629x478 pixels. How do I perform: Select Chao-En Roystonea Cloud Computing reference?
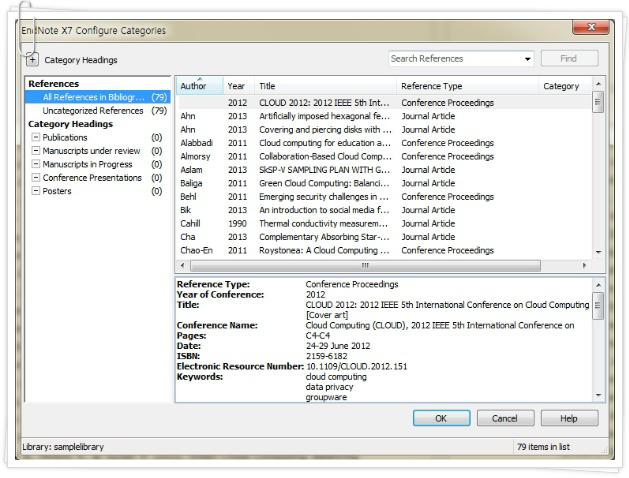pos(384,251)
